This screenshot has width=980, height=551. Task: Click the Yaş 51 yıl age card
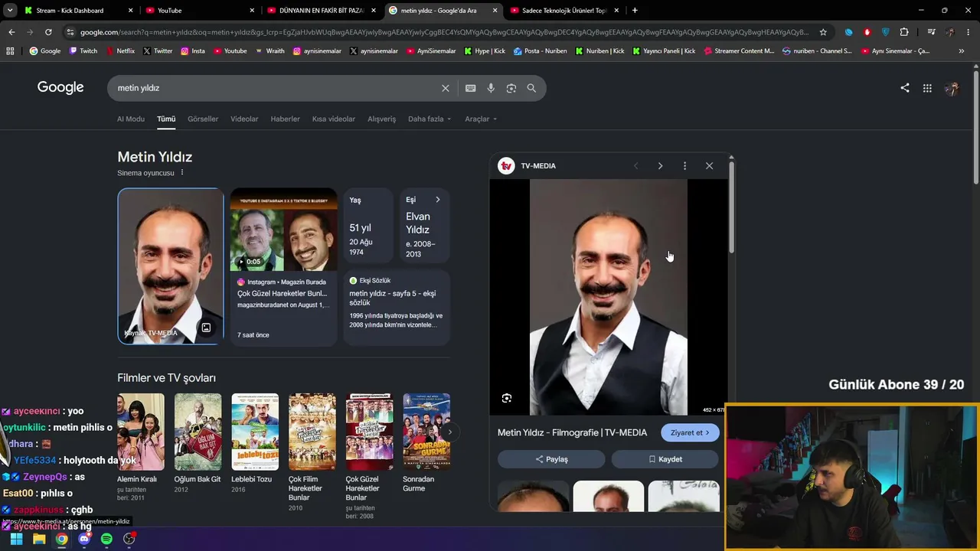pyautogui.click(x=367, y=227)
